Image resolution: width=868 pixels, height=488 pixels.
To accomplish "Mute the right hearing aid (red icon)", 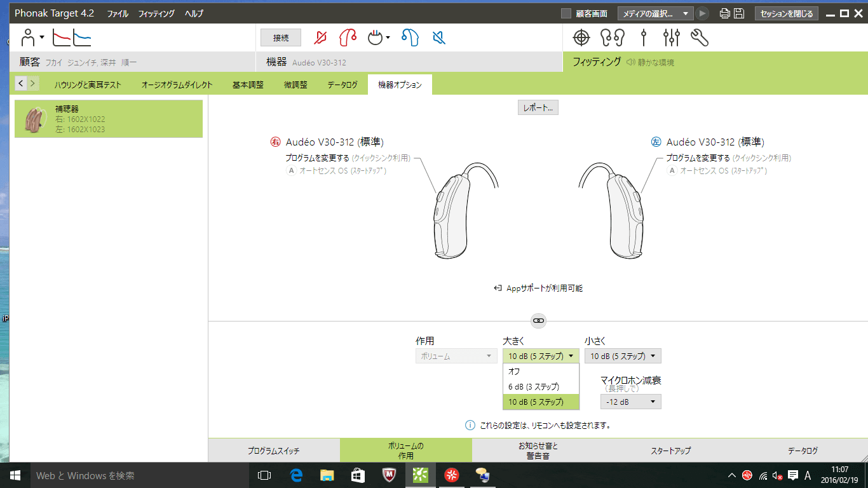I will coord(320,38).
